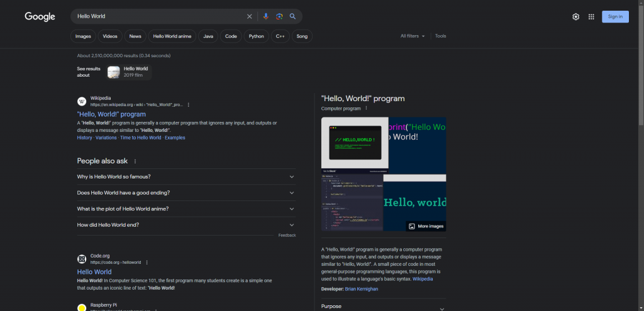Sign in to Google account

[x=615, y=17]
